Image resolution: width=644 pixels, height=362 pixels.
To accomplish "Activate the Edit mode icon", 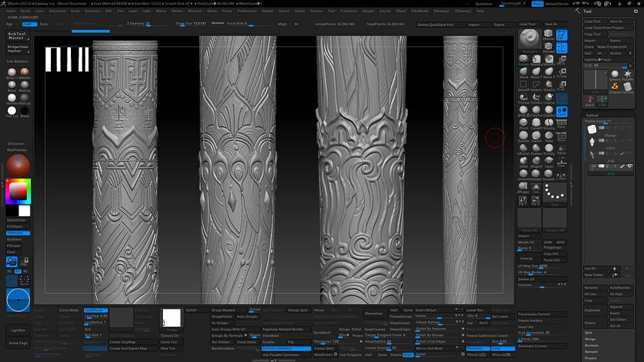I will pyautogui.click(x=562, y=35).
